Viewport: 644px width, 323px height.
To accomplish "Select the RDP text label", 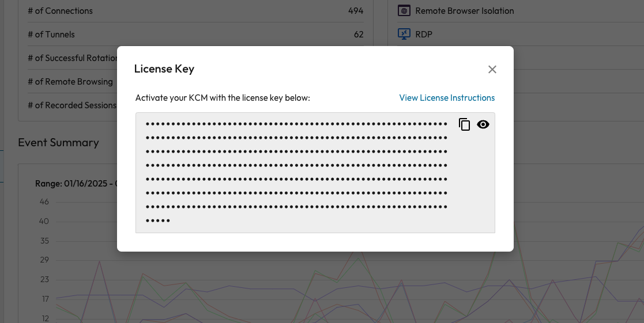I will [424, 35].
